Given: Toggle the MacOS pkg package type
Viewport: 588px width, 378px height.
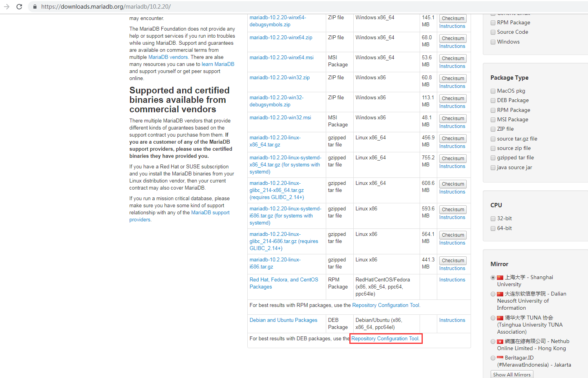Looking at the screenshot, I should pos(493,91).
